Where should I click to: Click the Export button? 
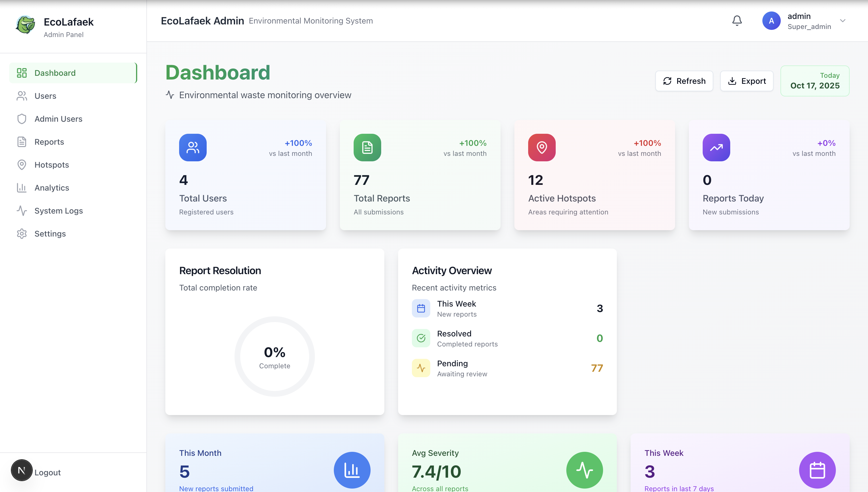point(747,81)
